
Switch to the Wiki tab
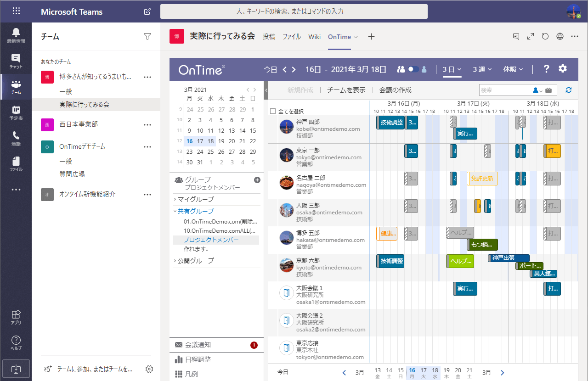point(315,37)
